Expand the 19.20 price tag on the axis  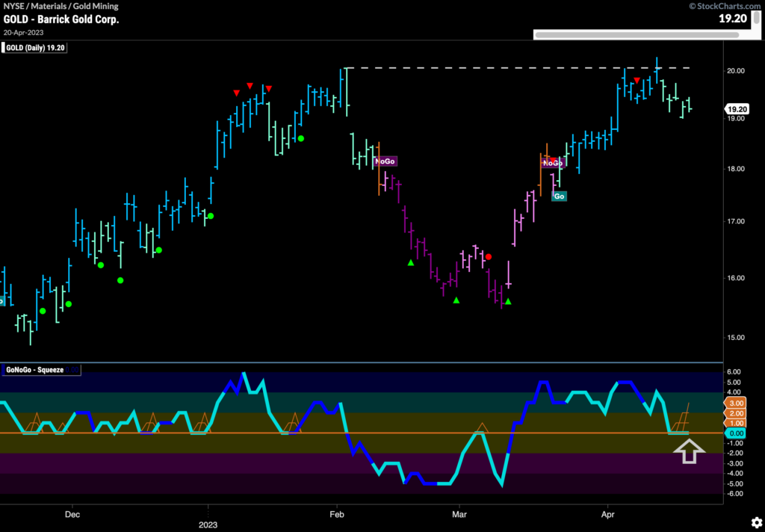tap(737, 108)
